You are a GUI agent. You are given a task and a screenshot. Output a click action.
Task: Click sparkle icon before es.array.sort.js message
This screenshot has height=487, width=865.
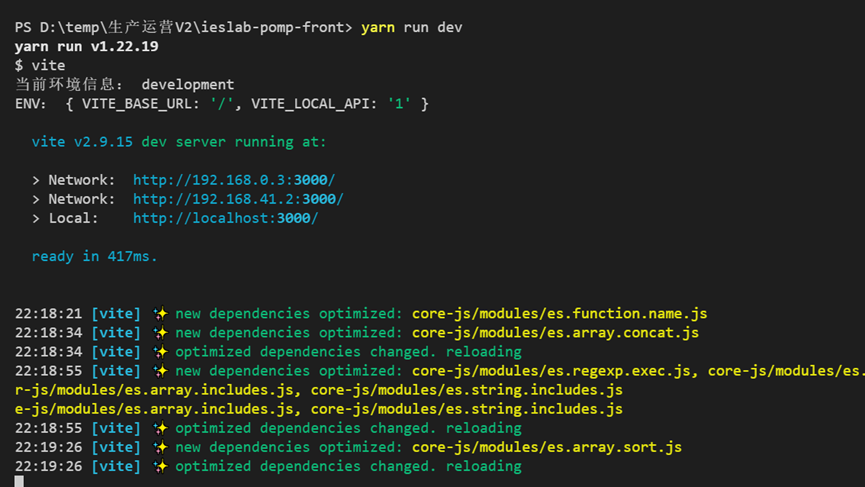click(x=159, y=447)
